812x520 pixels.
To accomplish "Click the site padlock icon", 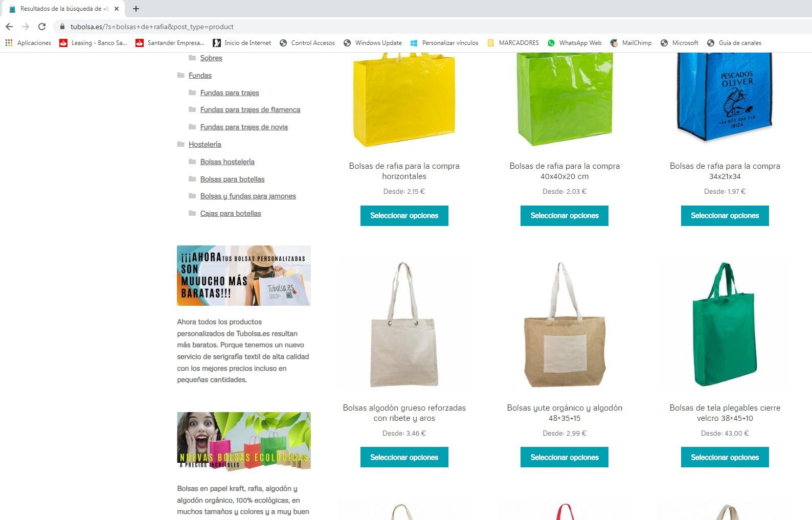I will pyautogui.click(x=62, y=27).
